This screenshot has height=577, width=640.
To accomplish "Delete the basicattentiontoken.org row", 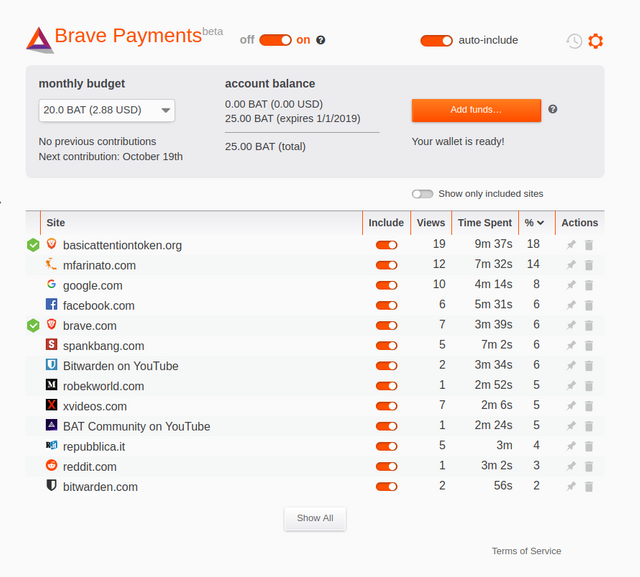I will pyautogui.click(x=589, y=245).
